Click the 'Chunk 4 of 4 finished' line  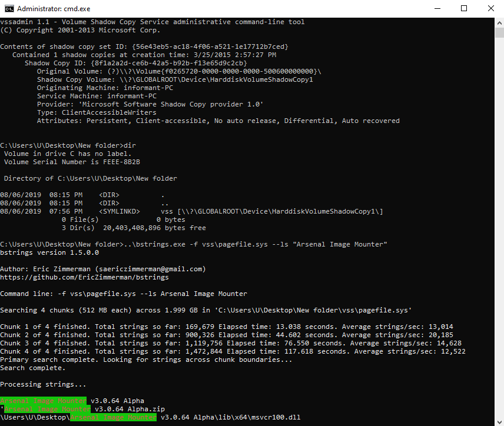tap(233, 351)
